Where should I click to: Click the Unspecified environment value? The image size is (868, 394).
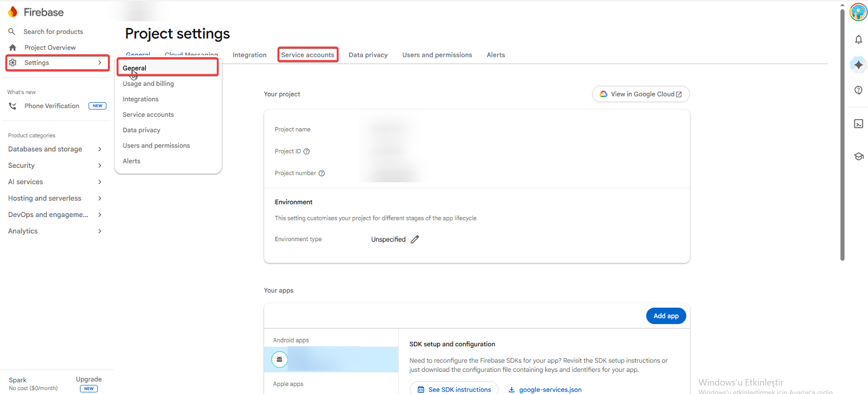click(x=388, y=239)
